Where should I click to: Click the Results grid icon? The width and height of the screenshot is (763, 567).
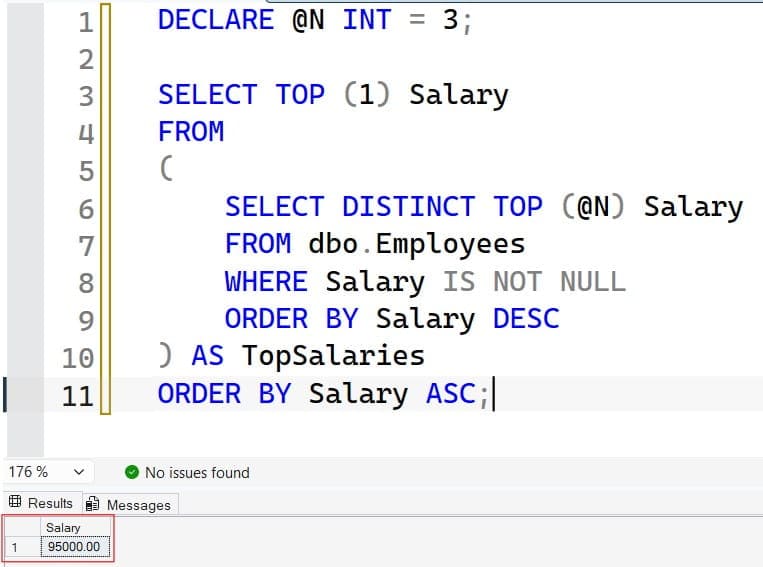point(15,501)
